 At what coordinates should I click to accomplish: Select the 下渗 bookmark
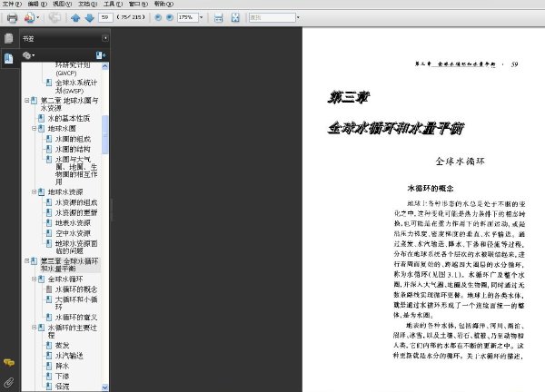[x=62, y=377]
